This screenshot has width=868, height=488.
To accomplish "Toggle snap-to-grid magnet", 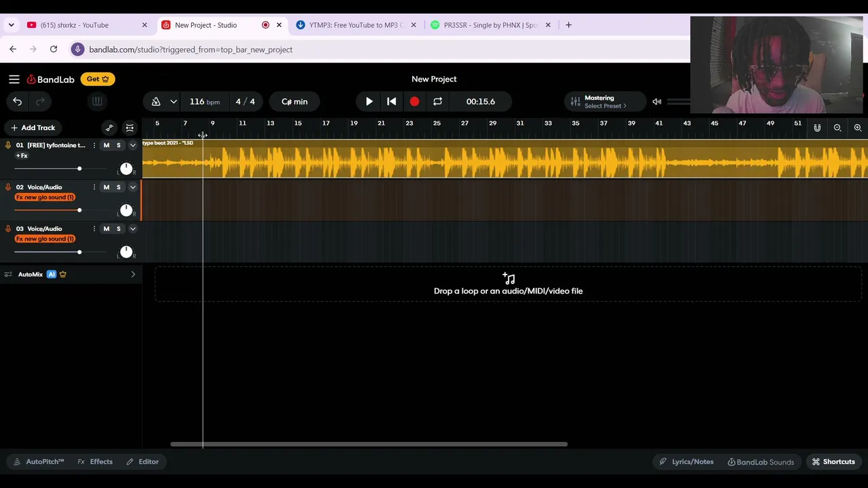I will coord(817,127).
